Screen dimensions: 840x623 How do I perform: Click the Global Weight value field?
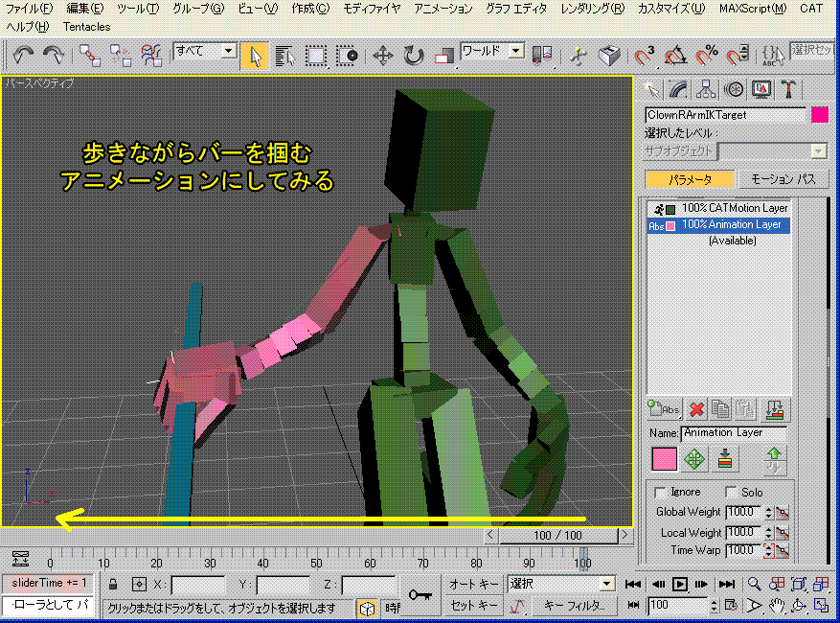[743, 513]
